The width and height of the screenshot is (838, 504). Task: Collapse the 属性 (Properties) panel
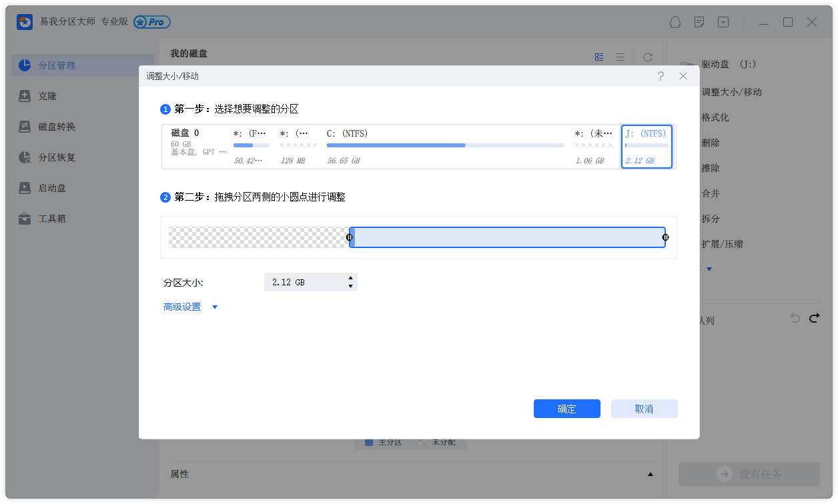(x=651, y=473)
